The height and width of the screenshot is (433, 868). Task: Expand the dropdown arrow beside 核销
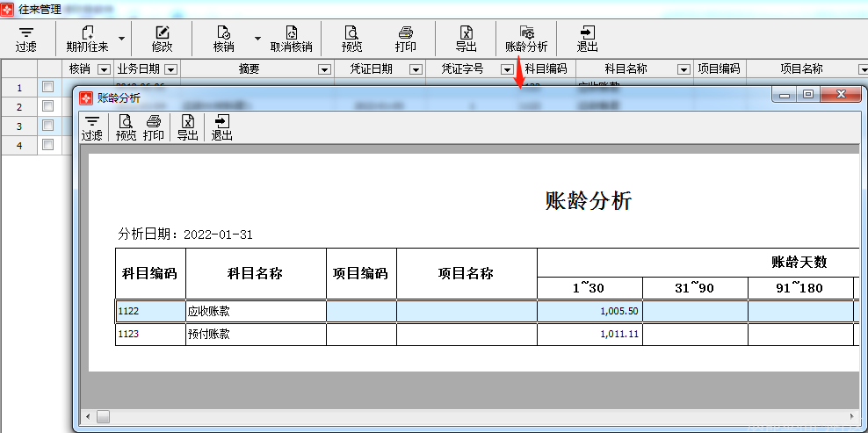point(257,40)
